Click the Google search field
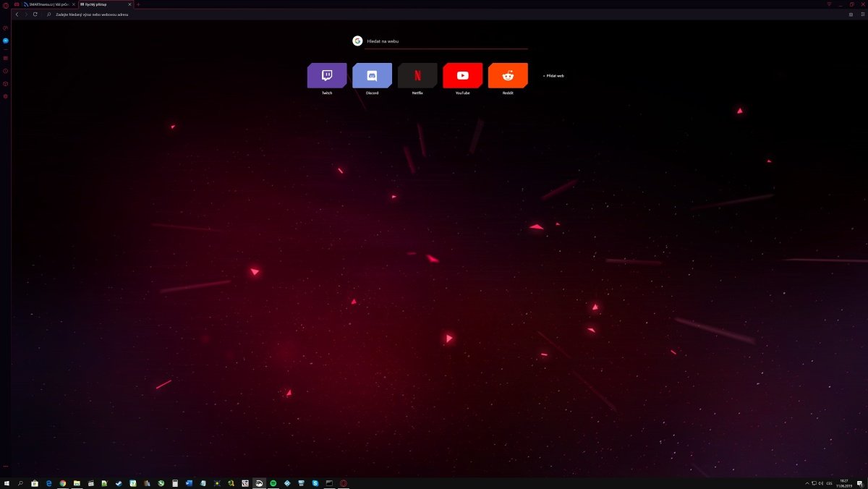Screen dimensions: 868x489 click(x=446, y=41)
